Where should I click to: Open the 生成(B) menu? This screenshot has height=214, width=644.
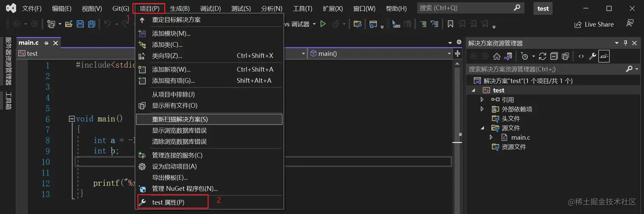180,9
